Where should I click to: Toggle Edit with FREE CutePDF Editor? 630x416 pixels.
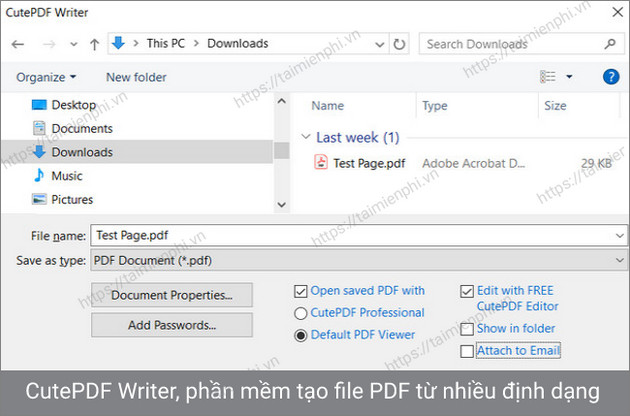466,291
